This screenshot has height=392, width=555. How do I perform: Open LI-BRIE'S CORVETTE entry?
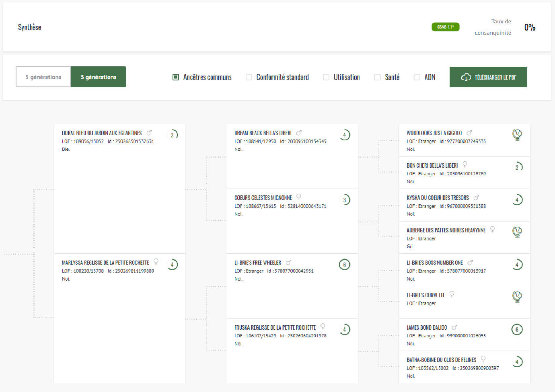[425, 295]
